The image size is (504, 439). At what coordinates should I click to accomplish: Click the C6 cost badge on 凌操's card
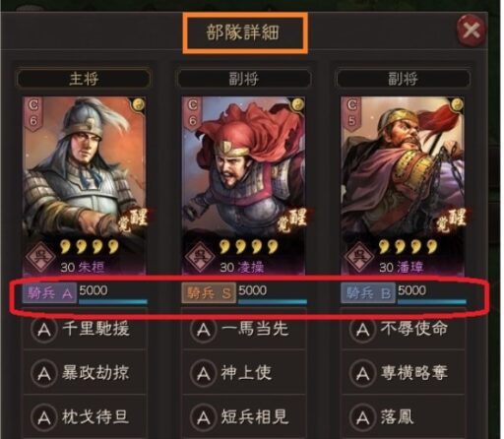click(x=193, y=113)
